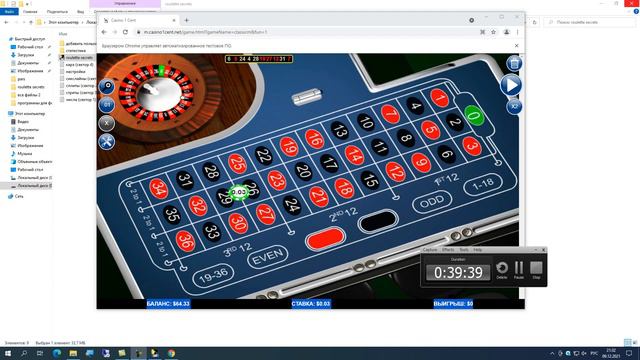The height and width of the screenshot is (360, 640).
Task: Open Chrome three-dot menu
Action: point(517,32)
